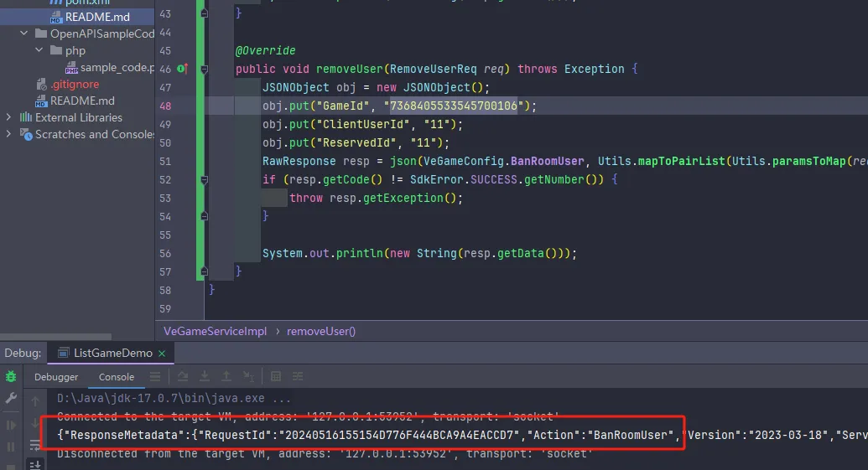Open Evaluate Expression calculator icon
The height and width of the screenshot is (470, 868).
pyautogui.click(x=276, y=376)
